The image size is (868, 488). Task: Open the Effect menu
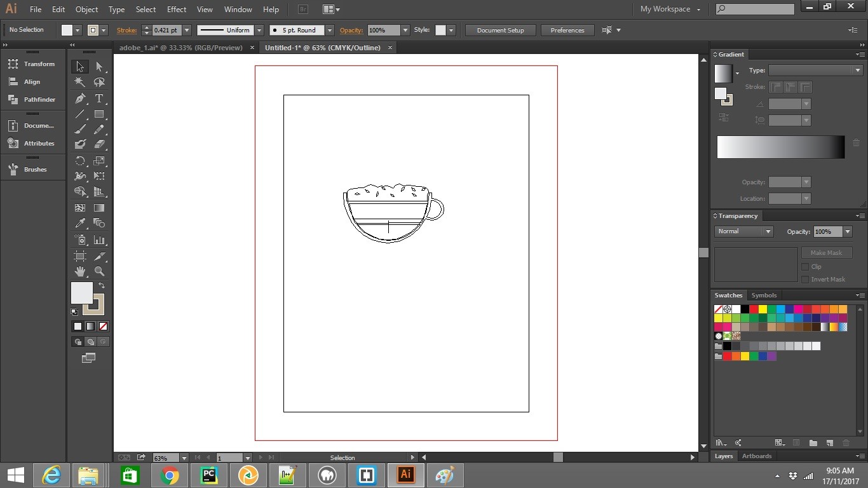point(177,10)
